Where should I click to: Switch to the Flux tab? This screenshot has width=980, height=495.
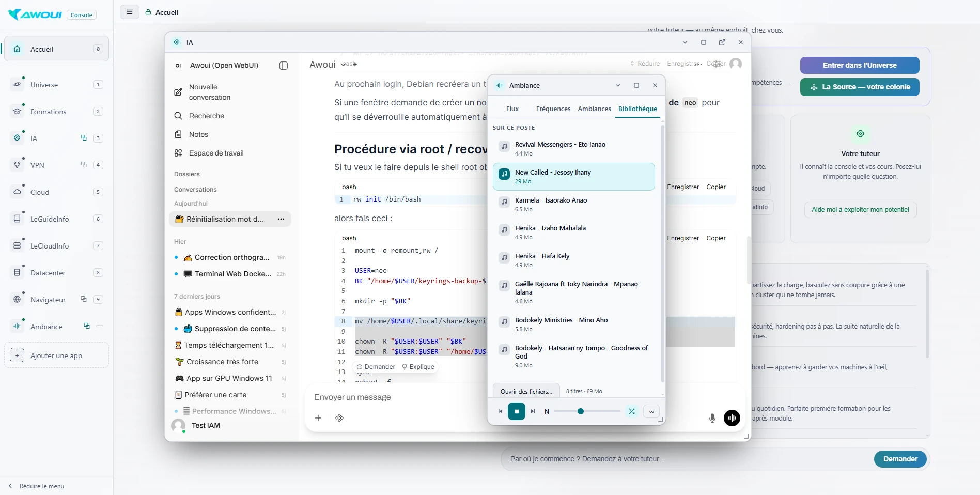(512, 109)
